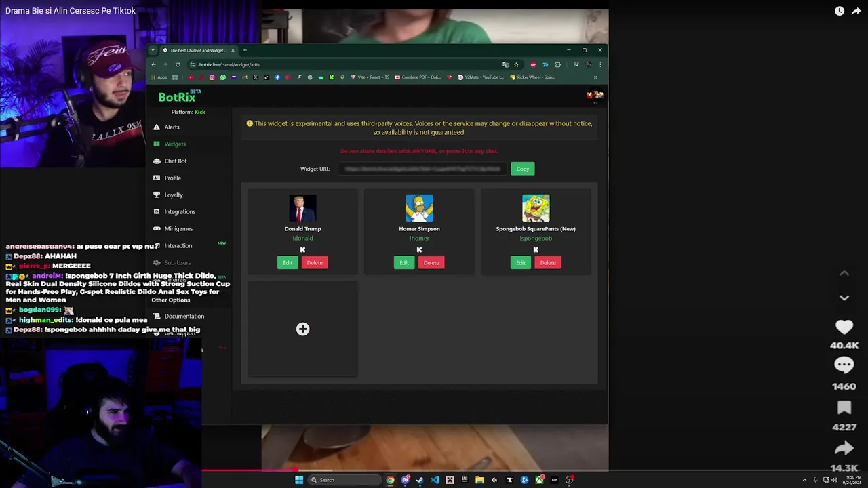Open a new Chrome tab
Image resolution: width=868 pixels, height=488 pixels.
point(245,50)
